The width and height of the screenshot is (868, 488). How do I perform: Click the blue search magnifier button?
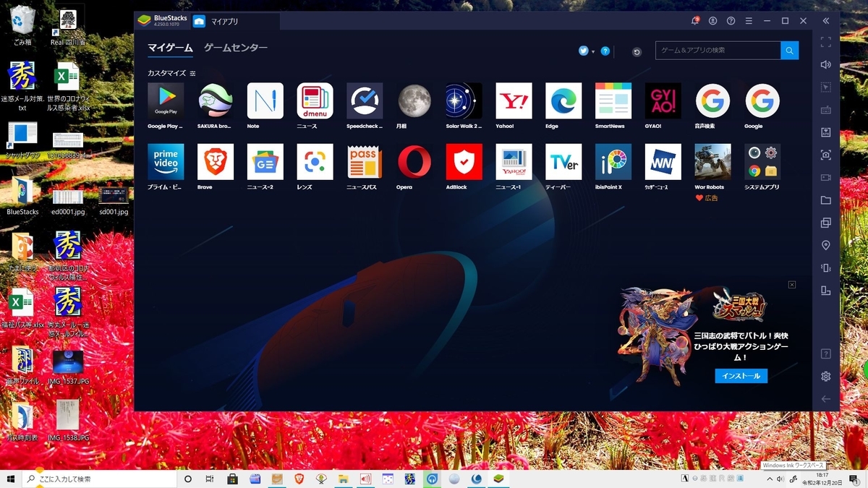(x=790, y=51)
